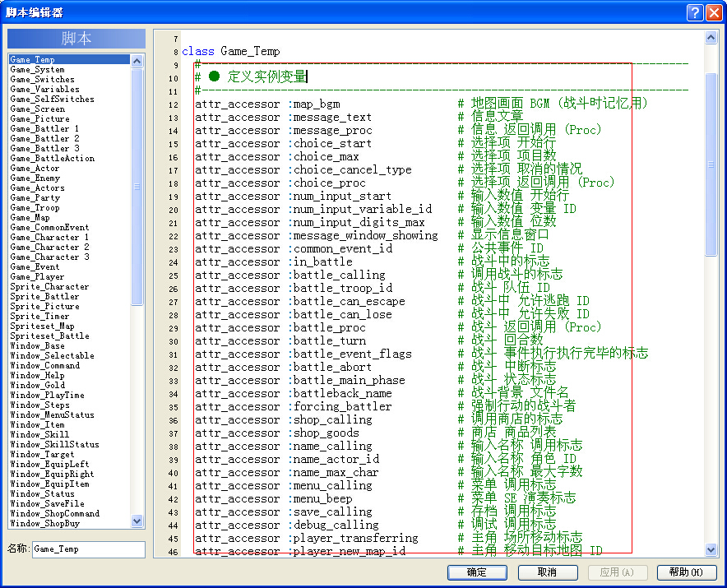Screen dimensions: 727x588
Task: Click the 名称 input field
Action: pyautogui.click(x=89, y=549)
